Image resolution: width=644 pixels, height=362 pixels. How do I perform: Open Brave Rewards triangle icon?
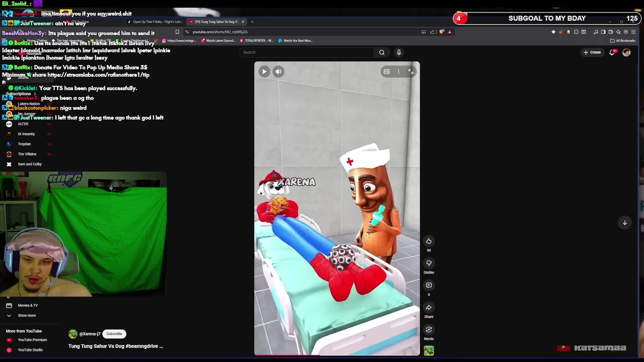[x=450, y=32]
